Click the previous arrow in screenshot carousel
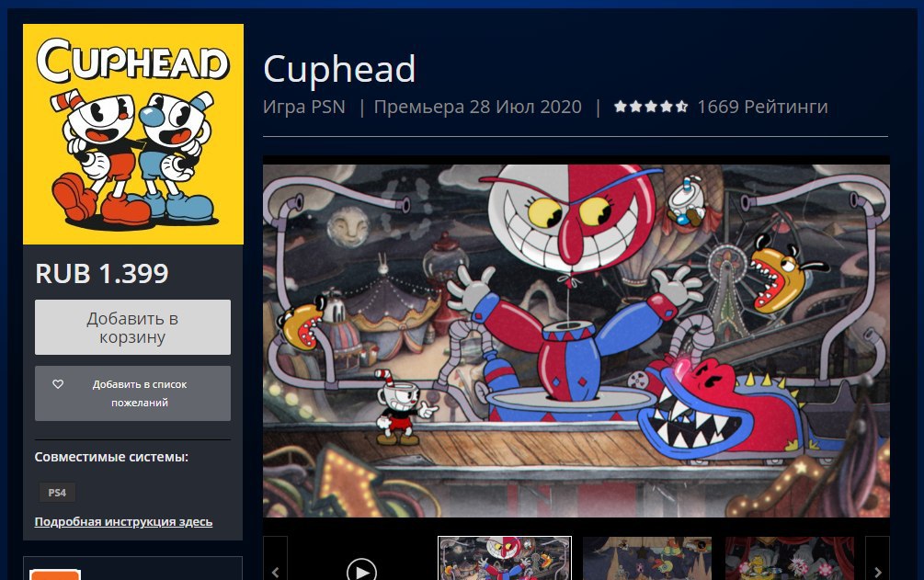Image resolution: width=924 pixels, height=580 pixels. 275,569
